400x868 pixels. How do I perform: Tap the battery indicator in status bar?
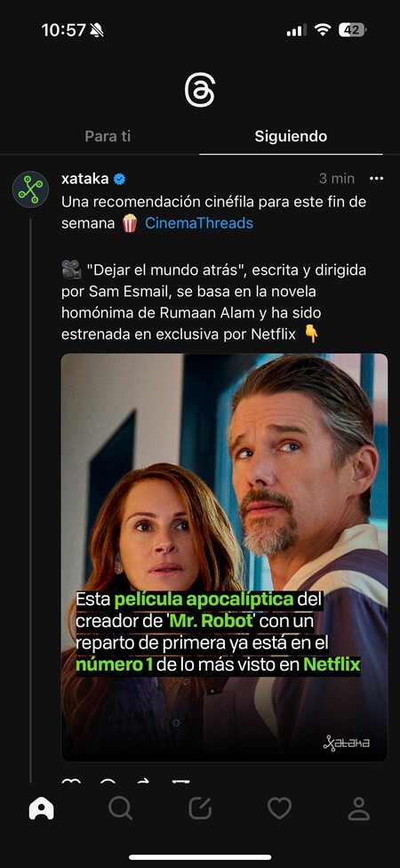coord(352,30)
